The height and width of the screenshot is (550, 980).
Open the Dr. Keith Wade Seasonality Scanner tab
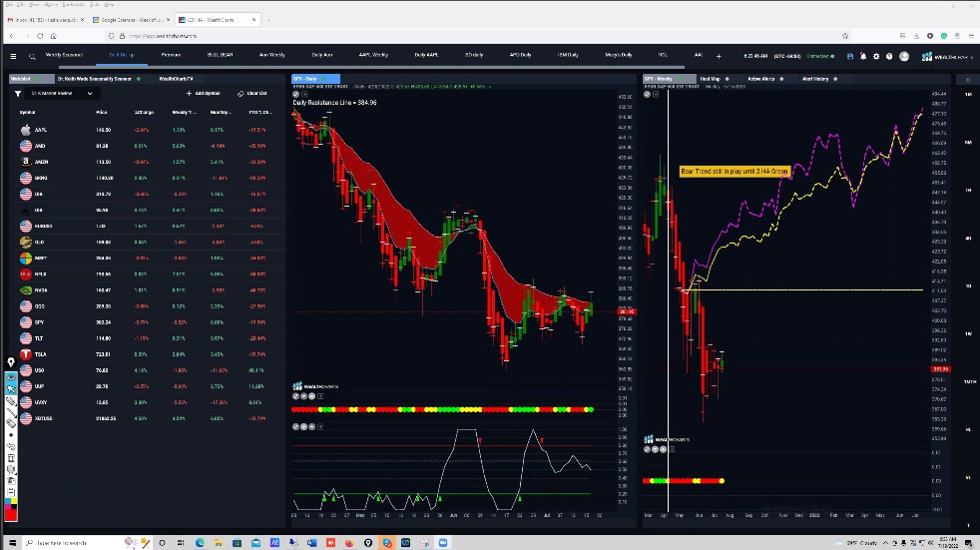95,80
